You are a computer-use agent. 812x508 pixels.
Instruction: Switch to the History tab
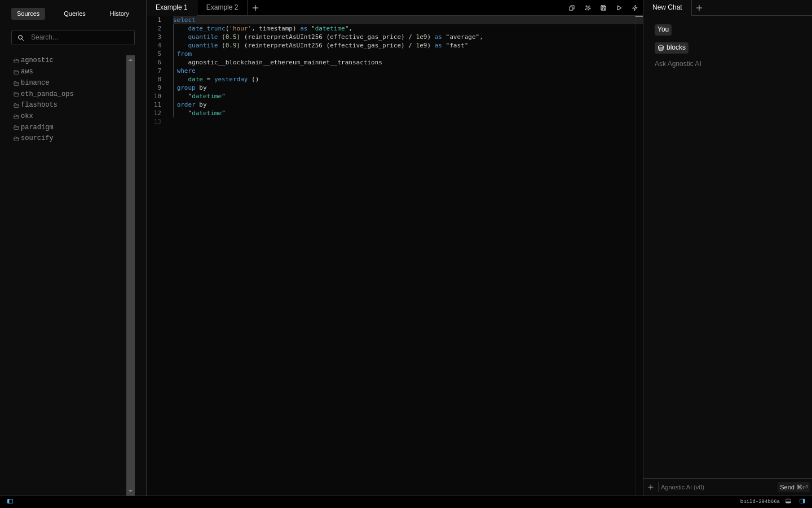tap(120, 14)
